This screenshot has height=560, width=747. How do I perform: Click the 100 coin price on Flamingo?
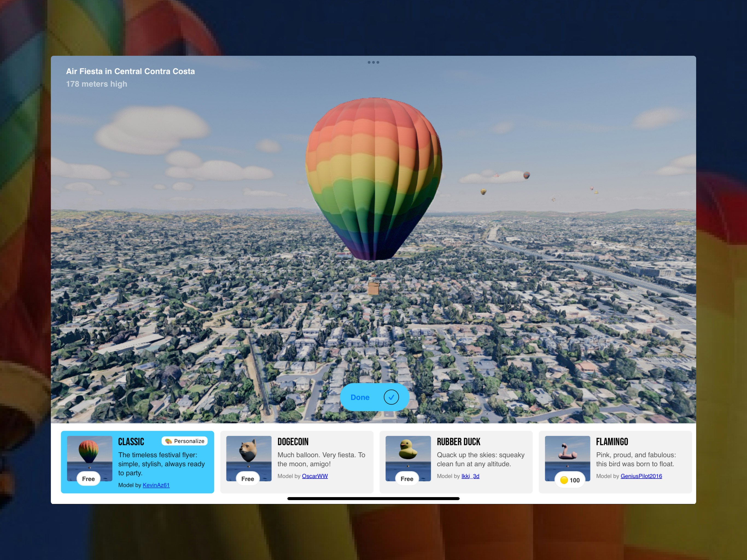click(x=574, y=480)
